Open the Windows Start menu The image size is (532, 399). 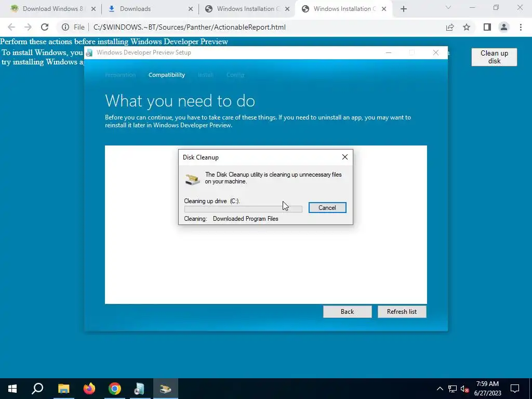(x=12, y=389)
